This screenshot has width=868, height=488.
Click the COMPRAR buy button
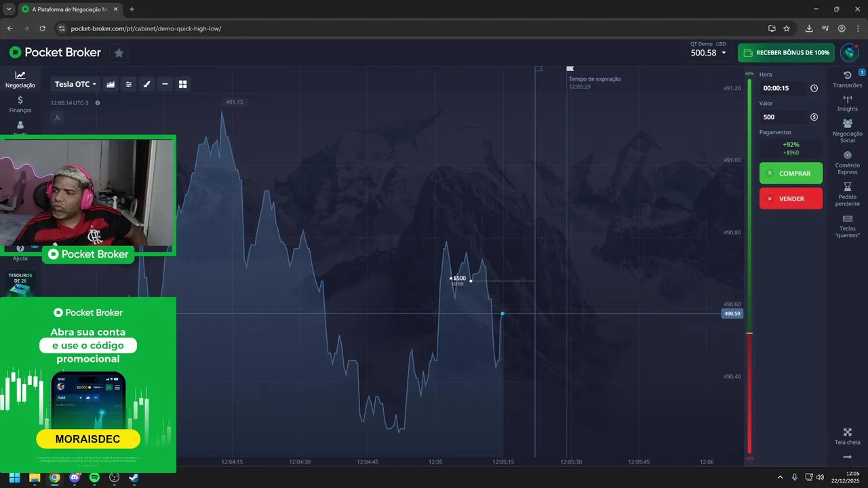pyautogui.click(x=791, y=174)
